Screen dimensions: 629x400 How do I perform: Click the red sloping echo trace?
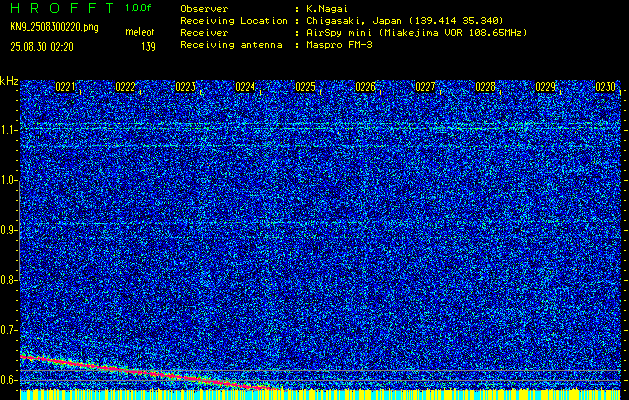point(148,373)
